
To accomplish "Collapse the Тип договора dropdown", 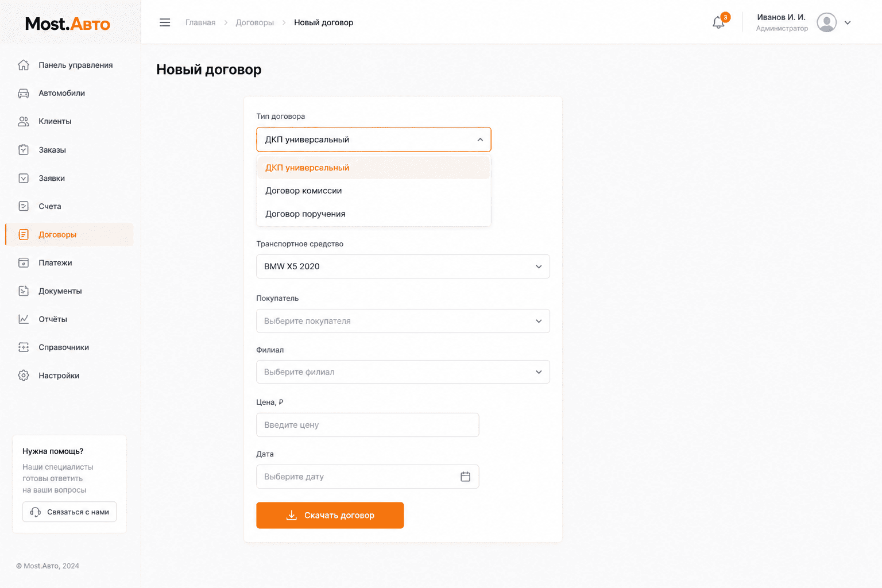I will [374, 140].
